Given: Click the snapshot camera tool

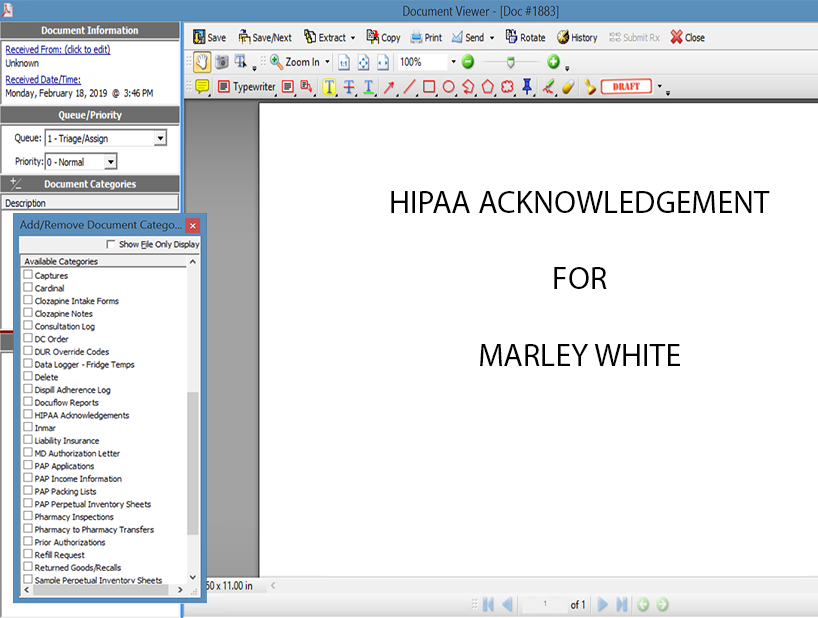Looking at the screenshot, I should pyautogui.click(x=221, y=62).
